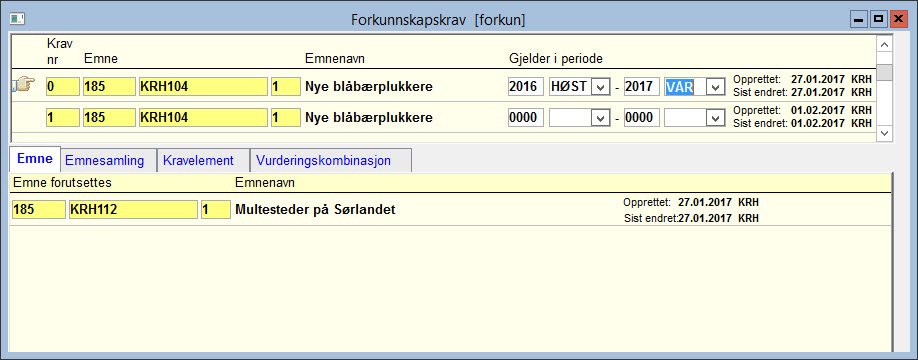Click the 185 institution field in row 0

point(109,87)
